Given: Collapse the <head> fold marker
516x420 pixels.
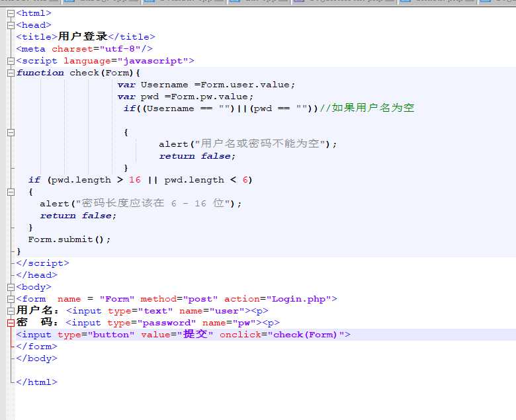Looking at the screenshot, I should [x=11, y=25].
